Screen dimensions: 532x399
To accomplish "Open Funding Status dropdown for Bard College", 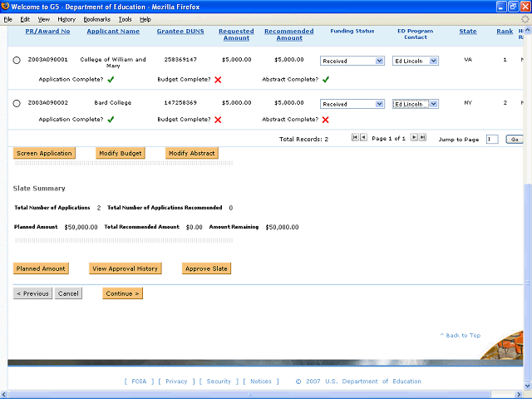I will tap(352, 104).
